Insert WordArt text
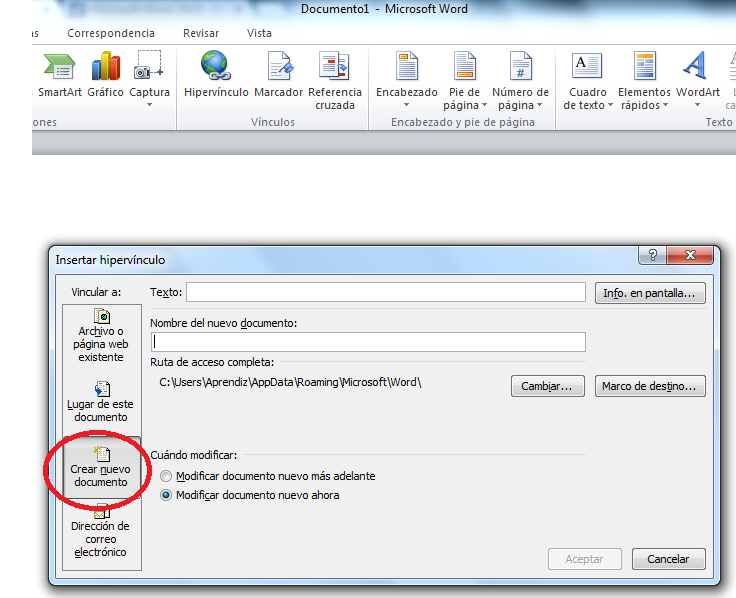 (698, 79)
